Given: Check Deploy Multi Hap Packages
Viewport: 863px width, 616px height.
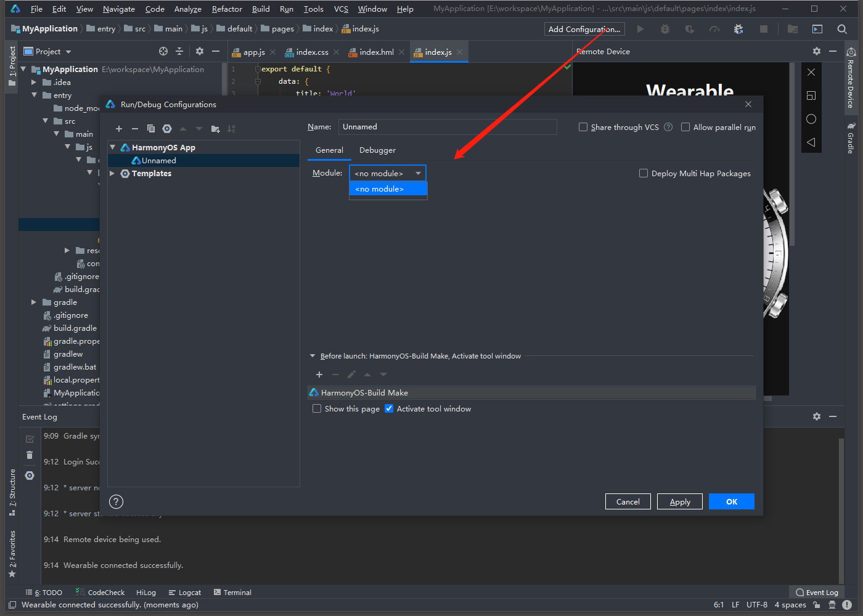Looking at the screenshot, I should coord(644,173).
